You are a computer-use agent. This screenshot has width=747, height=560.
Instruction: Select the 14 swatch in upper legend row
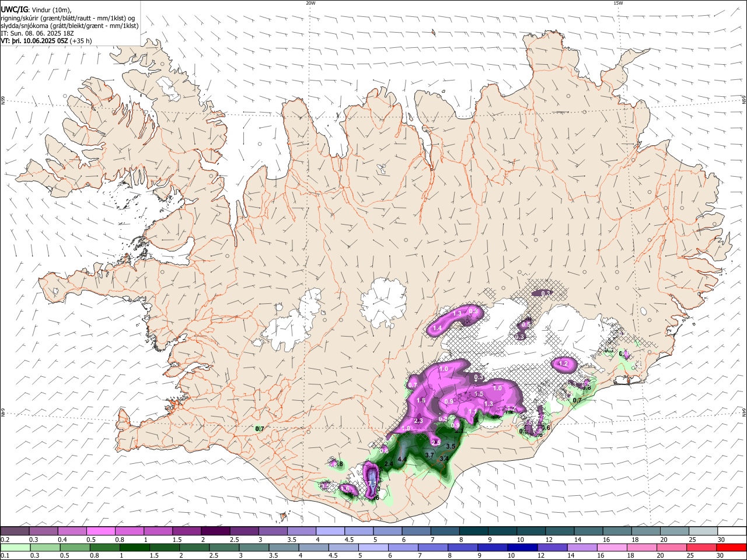(x=588, y=531)
